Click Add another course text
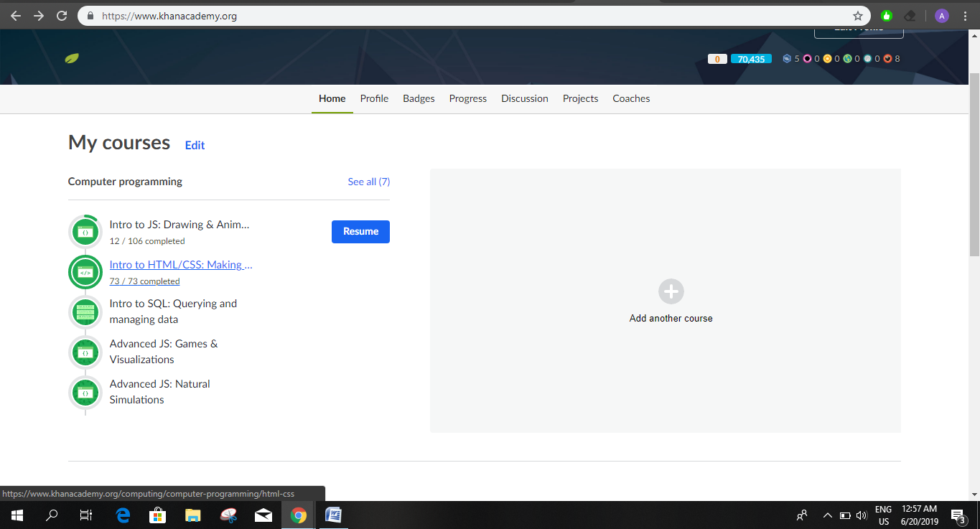This screenshot has width=980, height=529. point(671,318)
